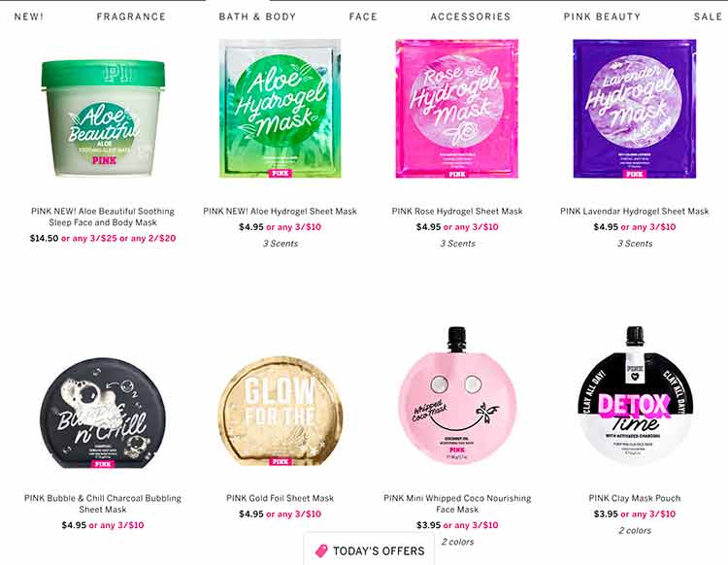
Task: Select the Aloe Hydrogel Mask packet image
Action: [280, 109]
